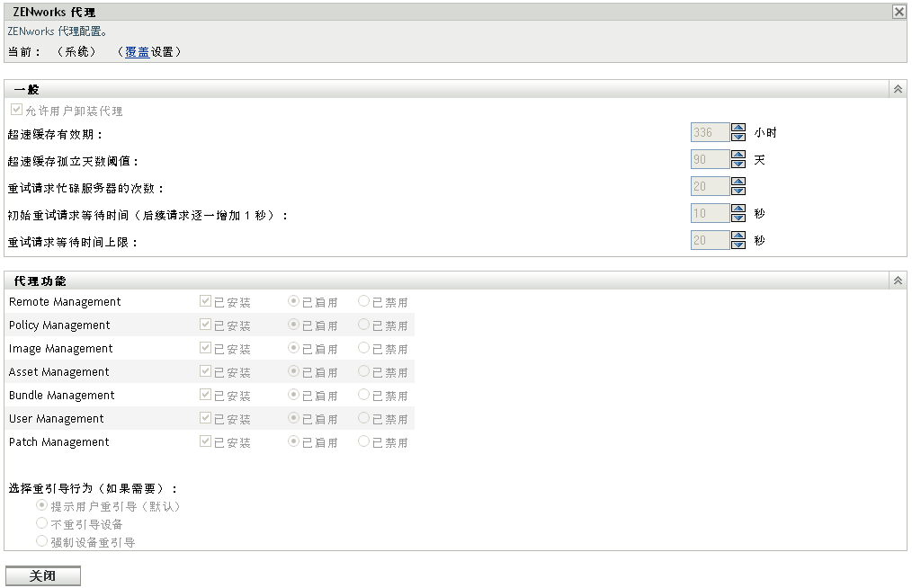Screen dimensions: 912x588
Task: Toggle the 已安装 checkbox for Remote Management
Action: 204,301
